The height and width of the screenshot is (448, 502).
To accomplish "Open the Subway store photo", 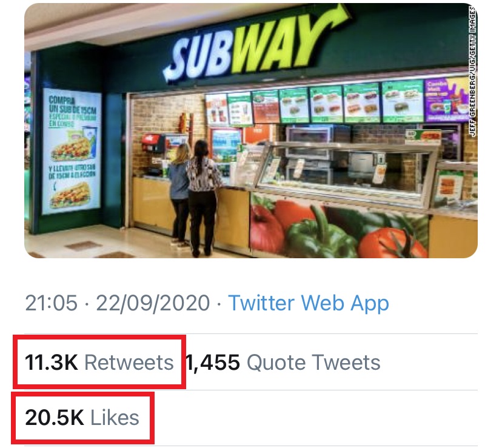I will (250, 130).
